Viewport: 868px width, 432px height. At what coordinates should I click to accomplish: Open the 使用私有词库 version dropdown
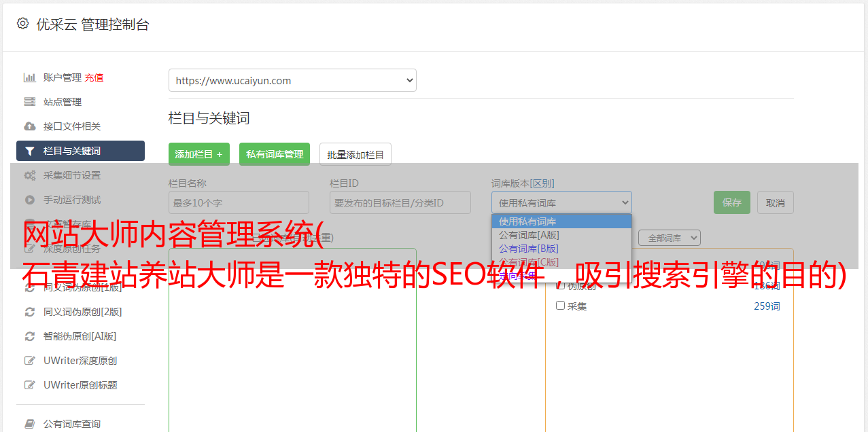[x=561, y=202]
